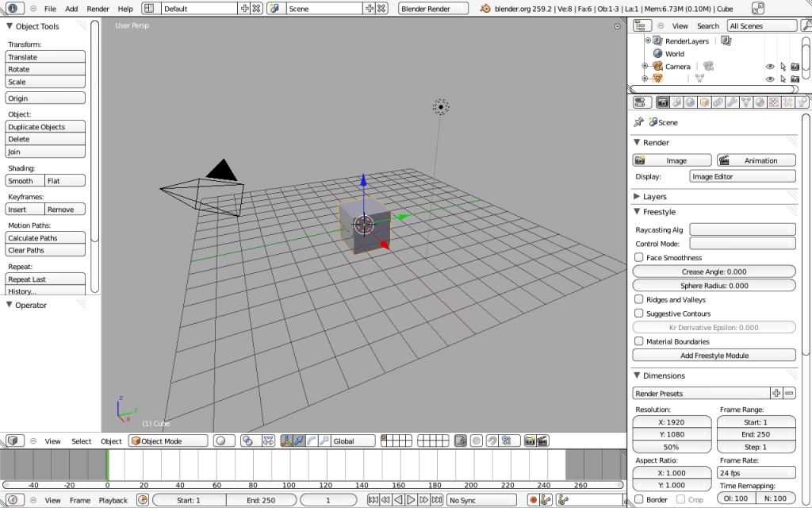
Task: Open the Material sphere properties tab
Action: tap(760, 102)
